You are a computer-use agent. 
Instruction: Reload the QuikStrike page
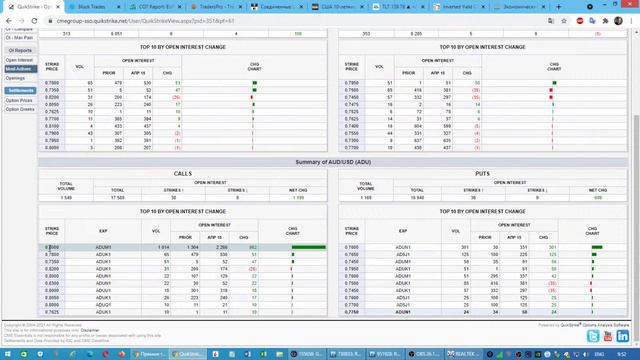click(34, 21)
